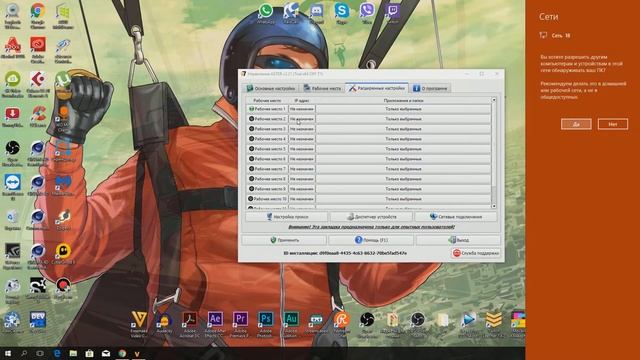This screenshot has width=640, height=360.
Task: Click the Рабочее место 5 button
Action: point(267,149)
